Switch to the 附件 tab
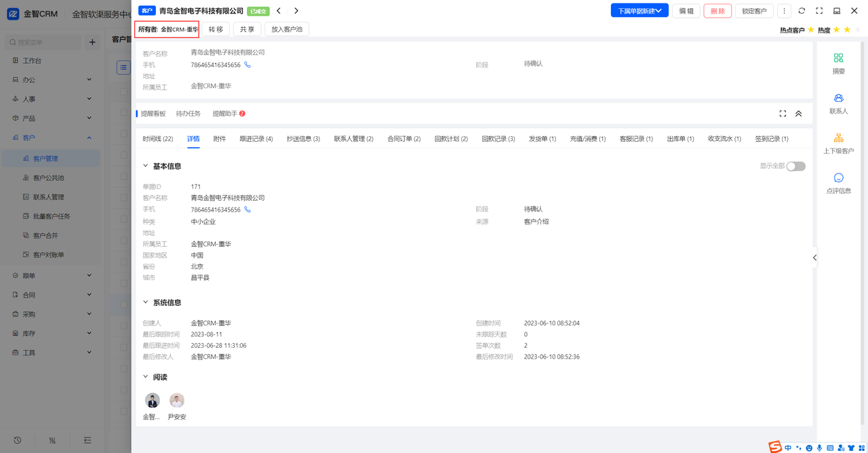The image size is (868, 453). [x=220, y=139]
